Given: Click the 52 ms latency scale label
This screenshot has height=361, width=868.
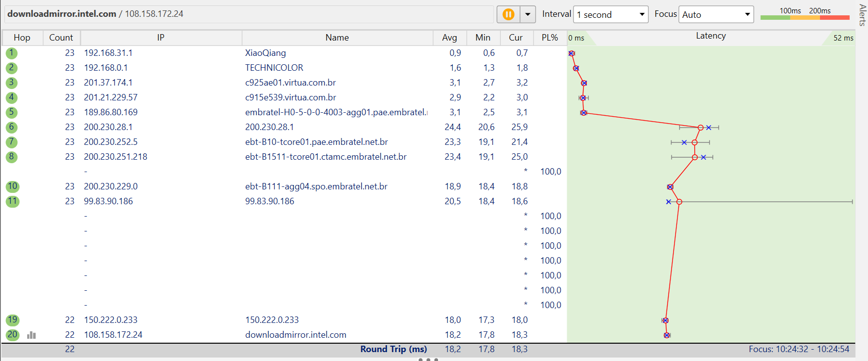Looking at the screenshot, I should (x=843, y=38).
